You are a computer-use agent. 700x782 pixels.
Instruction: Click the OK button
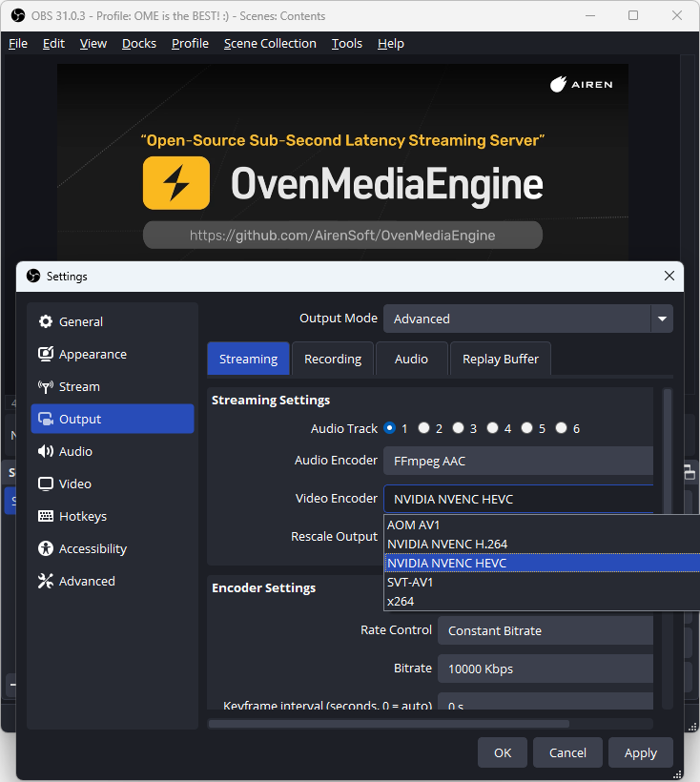coord(503,752)
